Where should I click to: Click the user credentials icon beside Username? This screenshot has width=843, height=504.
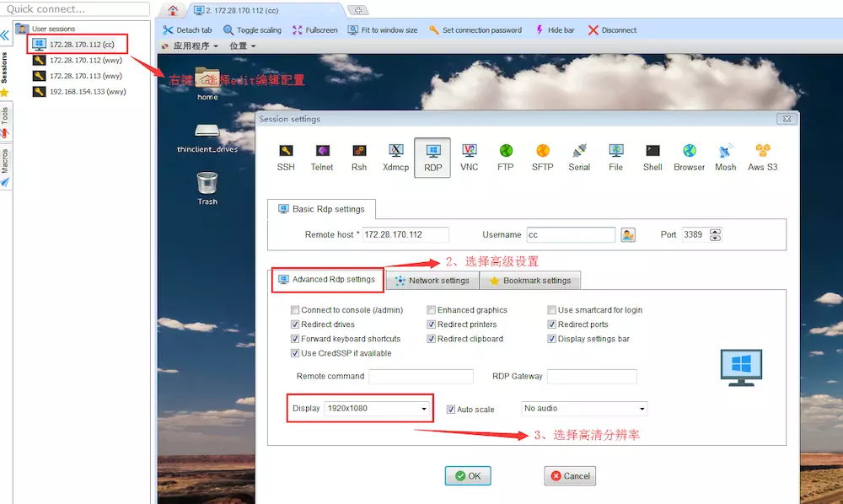point(628,235)
